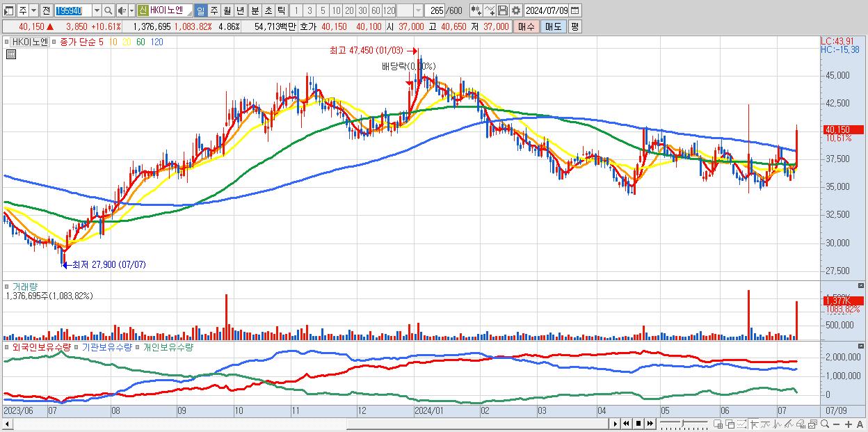Viewport: 868px width, 432px height.
Task: Select interval preset 5
Action: 323,10
